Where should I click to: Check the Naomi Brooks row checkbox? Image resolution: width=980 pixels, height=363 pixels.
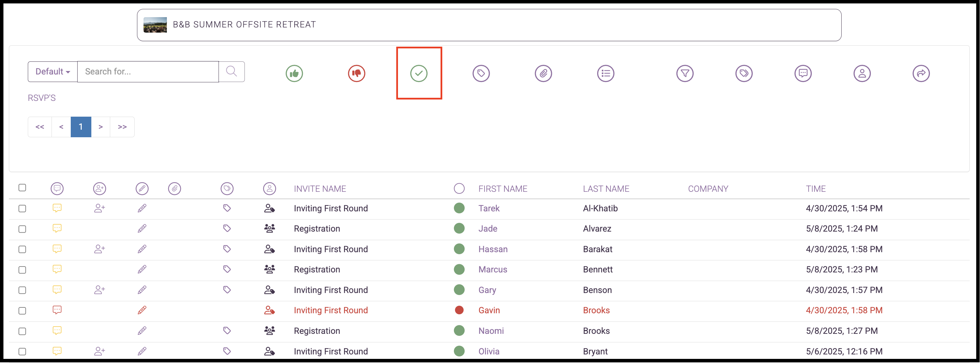pos(22,331)
